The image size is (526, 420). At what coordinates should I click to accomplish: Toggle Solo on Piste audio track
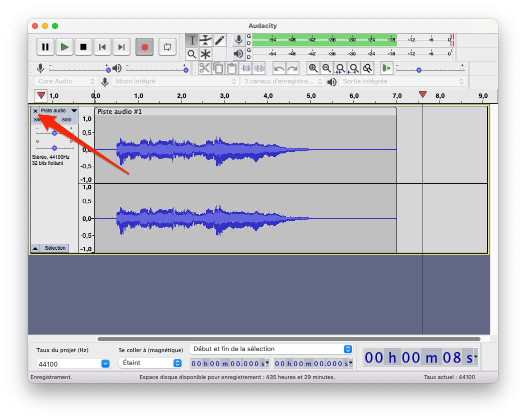66,120
